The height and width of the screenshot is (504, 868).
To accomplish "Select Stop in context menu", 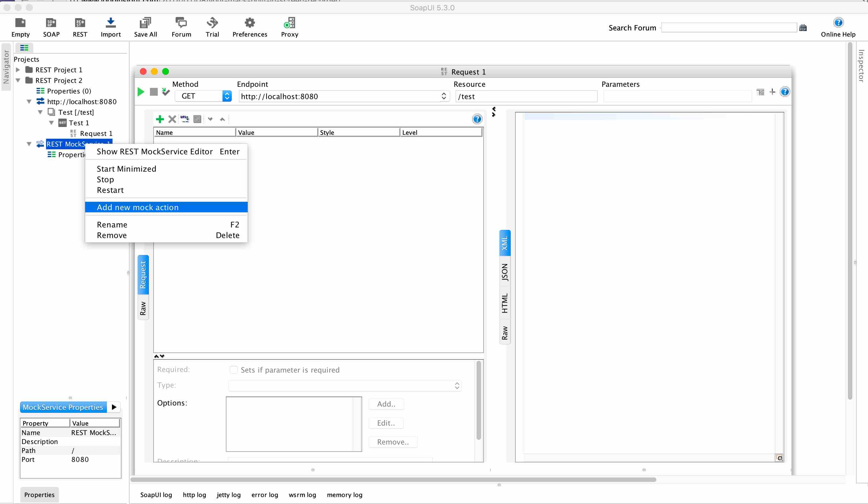I will click(x=166, y=179).
